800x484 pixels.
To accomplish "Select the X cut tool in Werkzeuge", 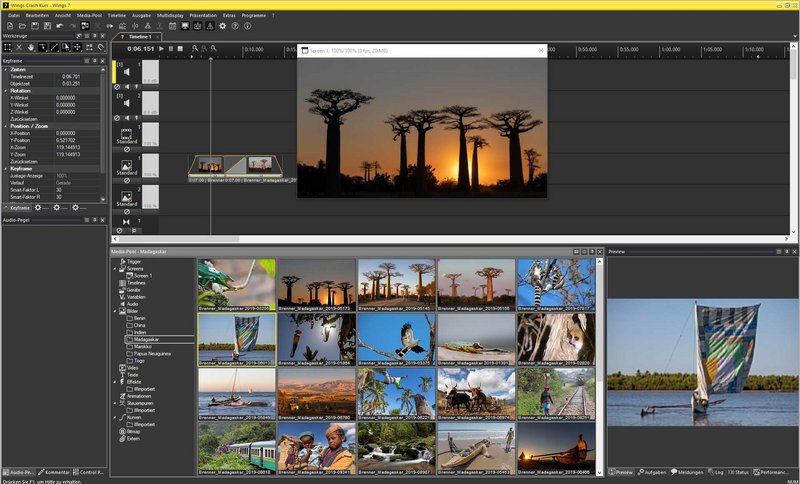I will click(x=19, y=47).
